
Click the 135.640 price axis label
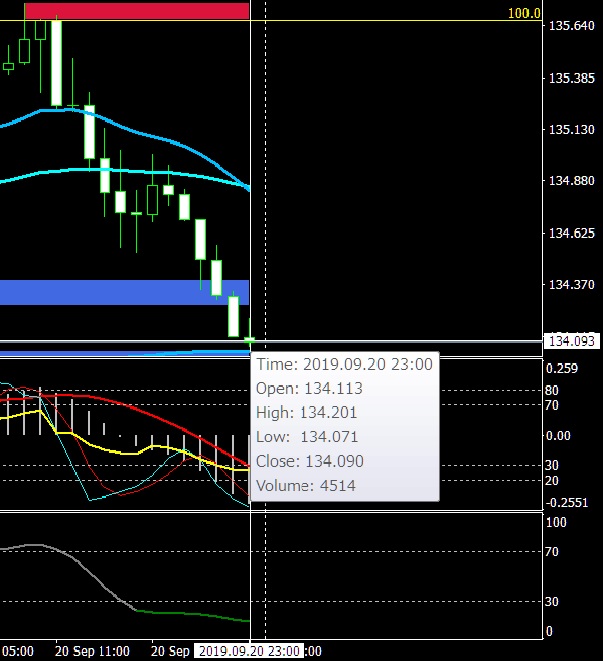click(573, 26)
